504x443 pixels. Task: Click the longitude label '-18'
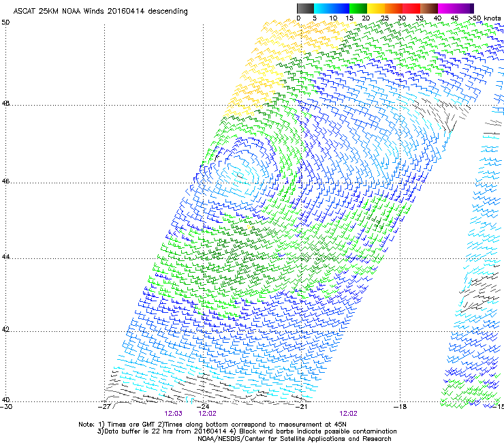[x=400, y=407]
